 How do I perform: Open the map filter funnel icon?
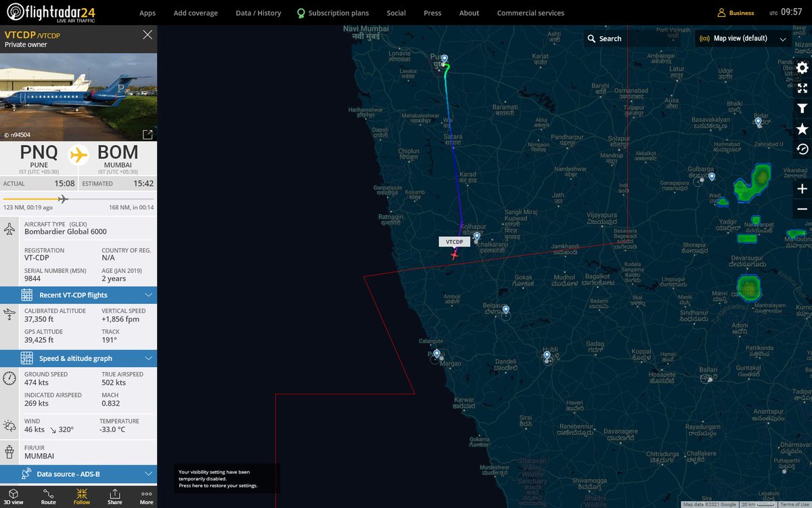(x=802, y=108)
